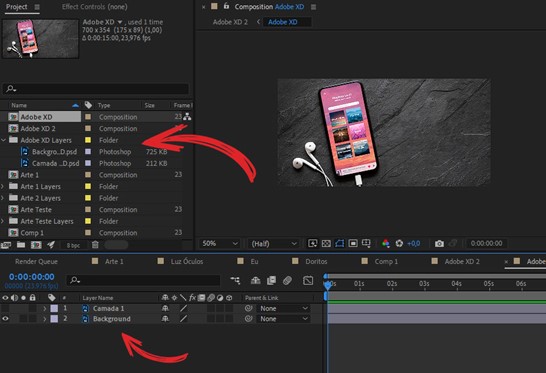Close the Composition viewer panel

coord(203,7)
